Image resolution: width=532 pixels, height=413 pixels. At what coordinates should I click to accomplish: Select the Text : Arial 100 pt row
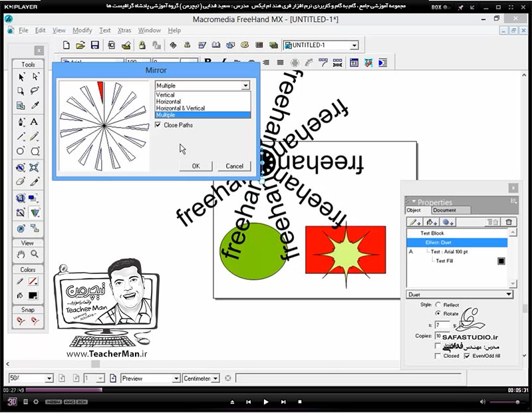[457, 251]
